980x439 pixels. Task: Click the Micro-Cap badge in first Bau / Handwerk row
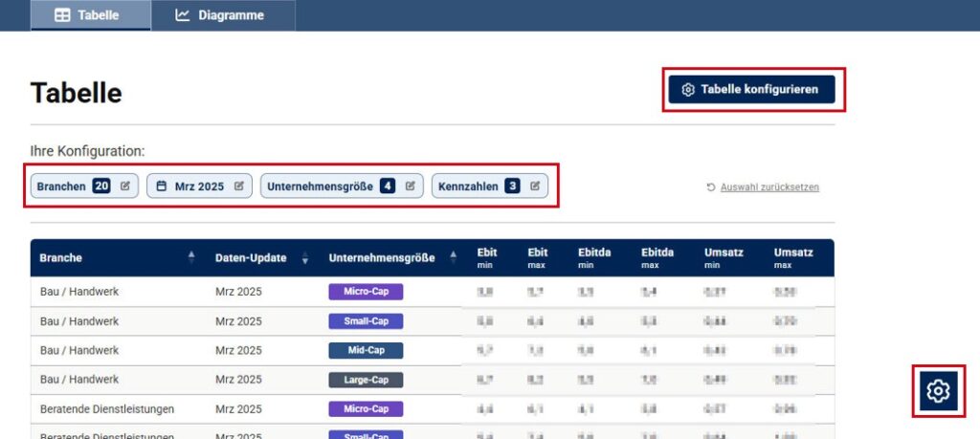click(366, 292)
